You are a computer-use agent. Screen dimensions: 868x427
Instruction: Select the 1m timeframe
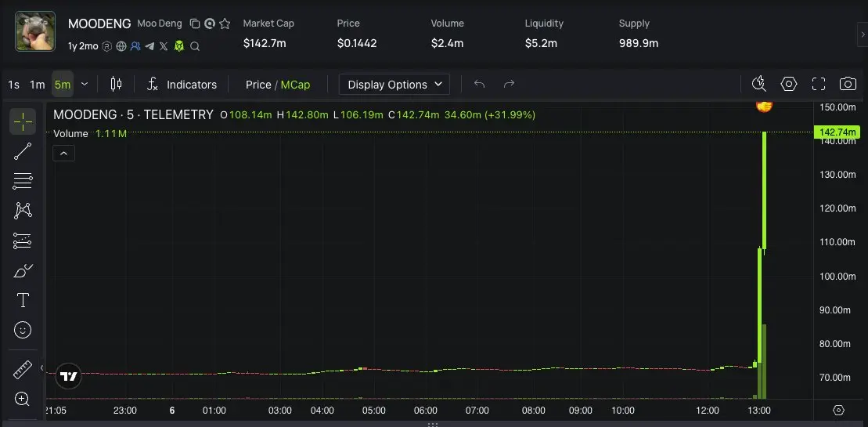point(37,85)
